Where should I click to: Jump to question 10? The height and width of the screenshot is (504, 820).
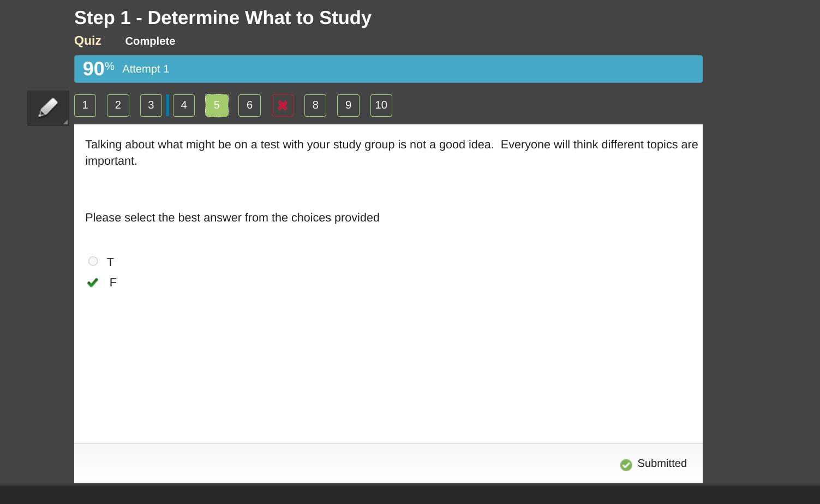click(381, 105)
